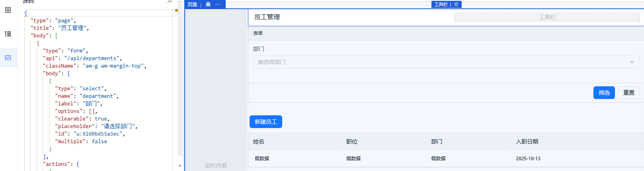The image size is (644, 171).
Task: Click the 入职日期 column header
Action: click(527, 142)
